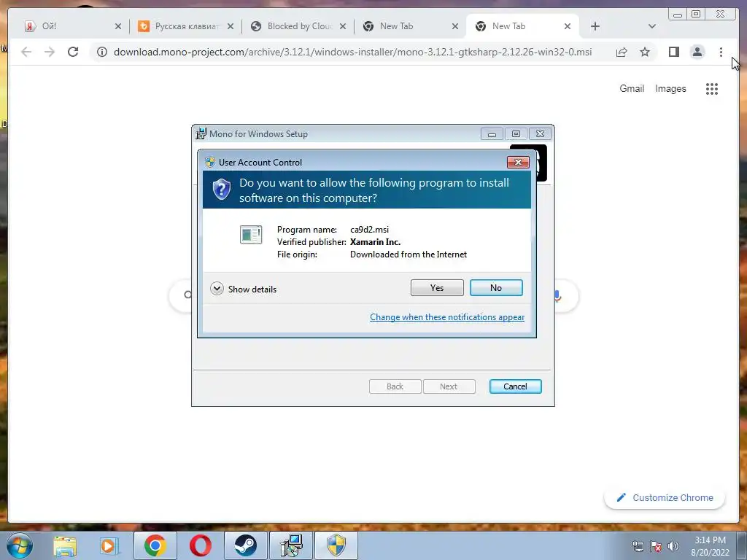Share this page icon
The height and width of the screenshot is (560, 747).
coord(622,52)
